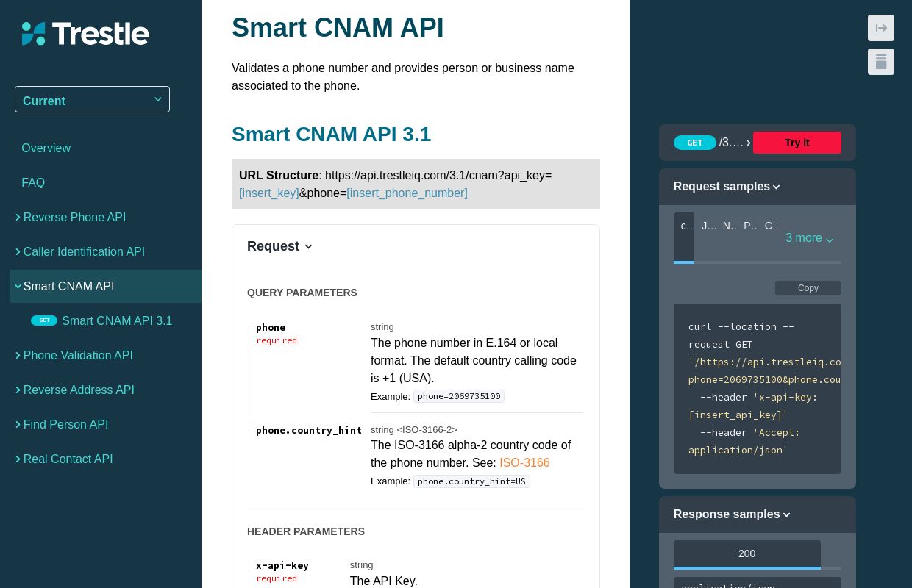912x588 pixels.
Task: Collapse Response samples section
Action: click(732, 514)
